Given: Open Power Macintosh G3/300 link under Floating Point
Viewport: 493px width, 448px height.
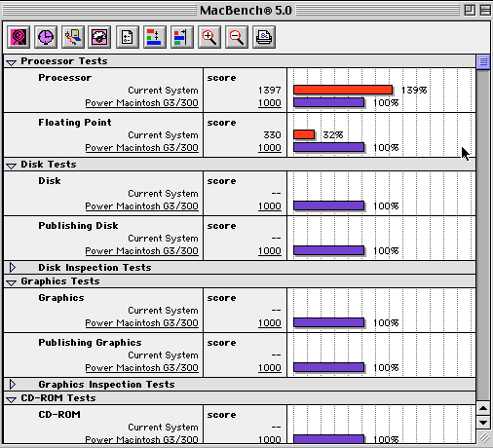Looking at the screenshot, I should 141,148.
